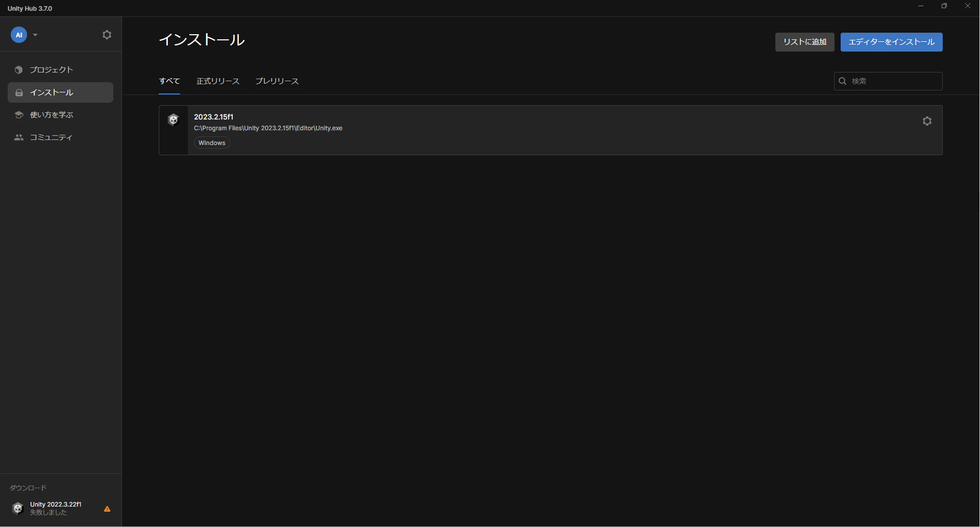Switch to the プレリリース tab
This screenshot has height=527, width=980.
click(x=277, y=81)
